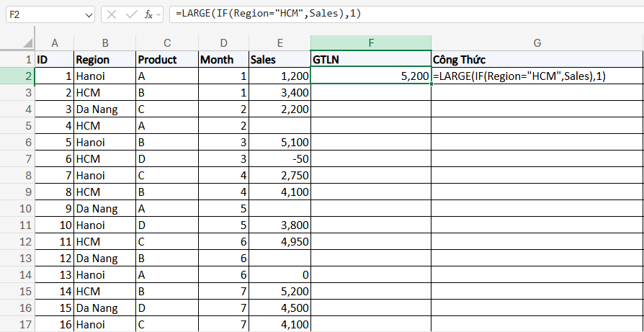This screenshot has height=332, width=644.
Task: Select the Sales header cell
Action: tap(279, 60)
